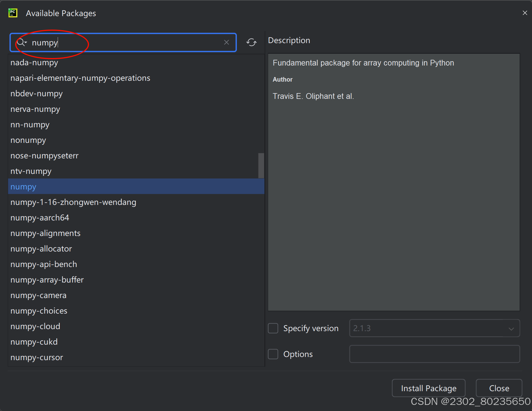
Task: Click the Install Package button
Action: click(x=429, y=388)
